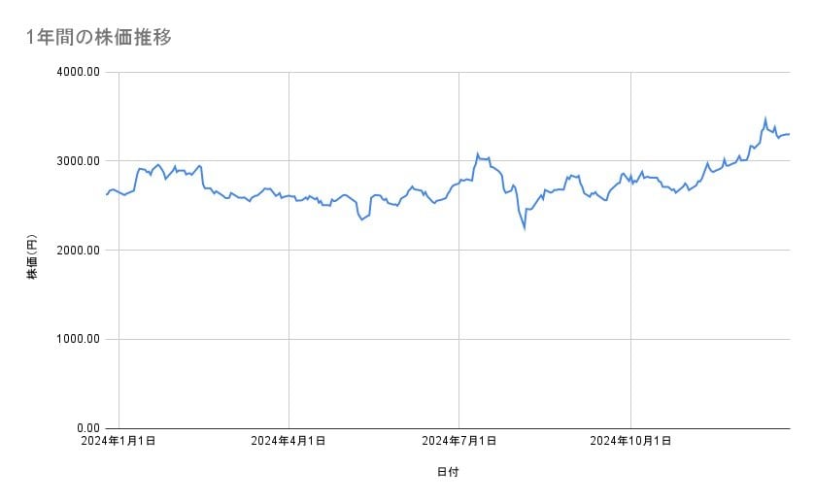Viewport: 815px width, 504px height.
Task: Select the last data point of the line
Action: [789, 134]
